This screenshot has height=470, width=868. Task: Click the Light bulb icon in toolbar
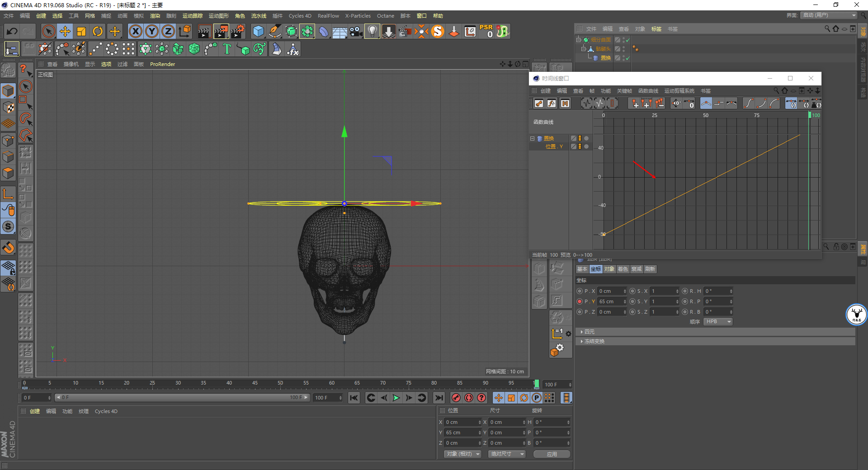(372, 31)
